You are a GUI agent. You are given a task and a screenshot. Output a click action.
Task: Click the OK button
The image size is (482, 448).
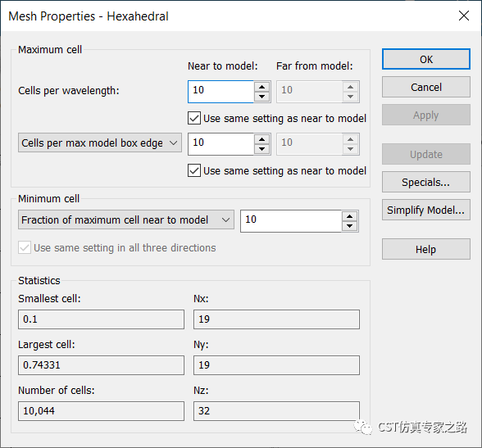[x=426, y=59]
